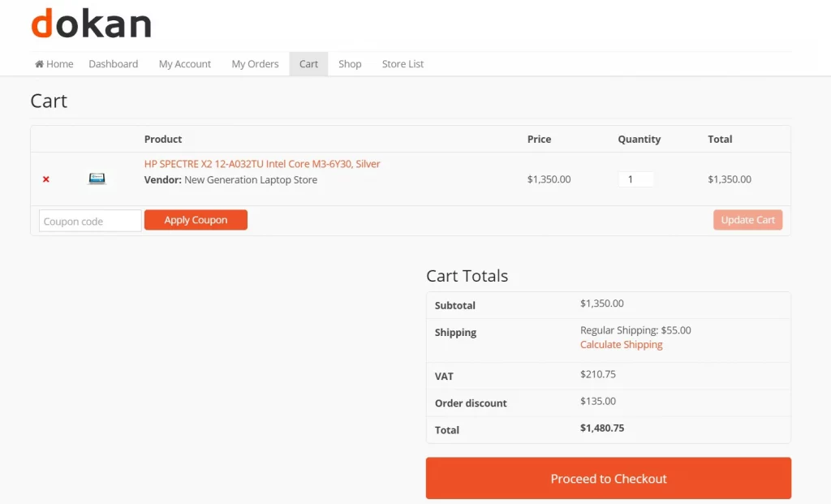
Task: Click Regular Shipping: $55.00 text
Action: tap(635, 330)
